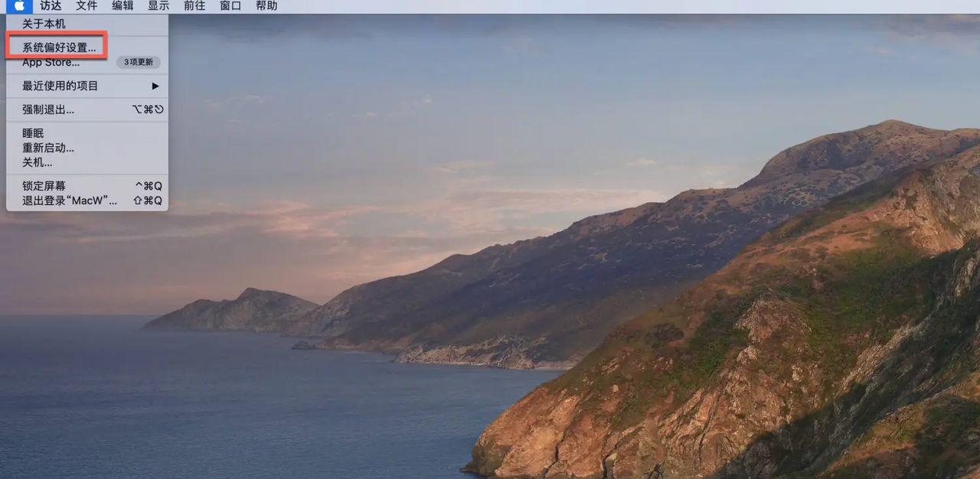Open the 访达 menu
Viewport: 980px width, 479px height.
coord(51,6)
